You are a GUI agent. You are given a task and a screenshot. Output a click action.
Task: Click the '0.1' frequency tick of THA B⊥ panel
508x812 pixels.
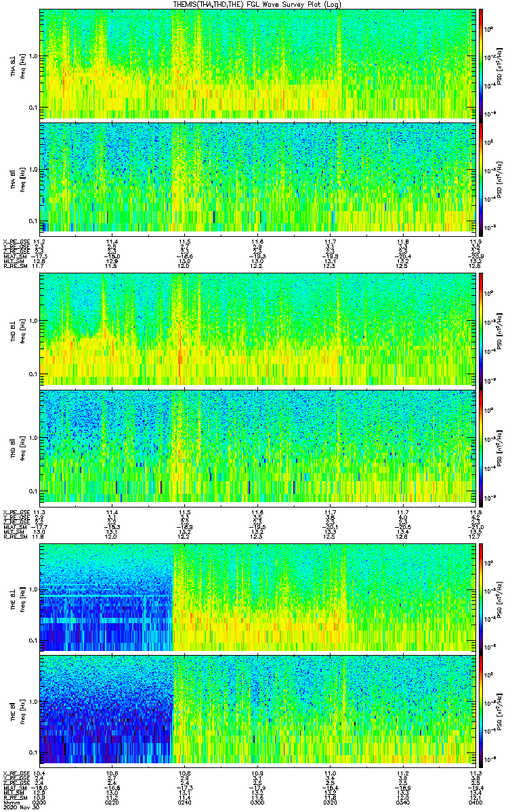click(x=33, y=108)
